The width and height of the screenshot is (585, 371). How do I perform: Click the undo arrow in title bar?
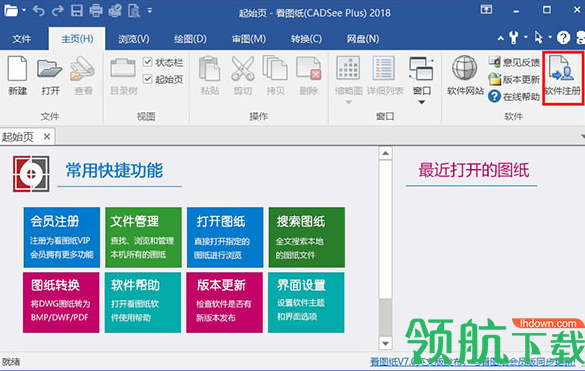coord(38,11)
